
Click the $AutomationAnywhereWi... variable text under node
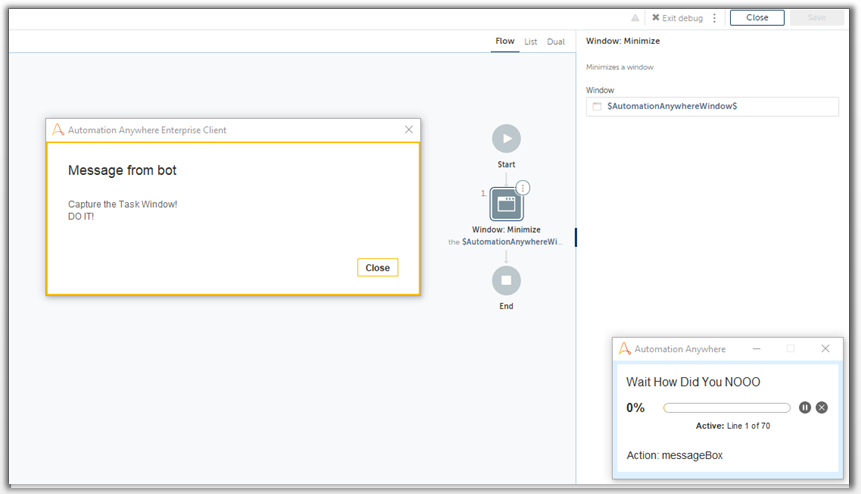pos(512,242)
